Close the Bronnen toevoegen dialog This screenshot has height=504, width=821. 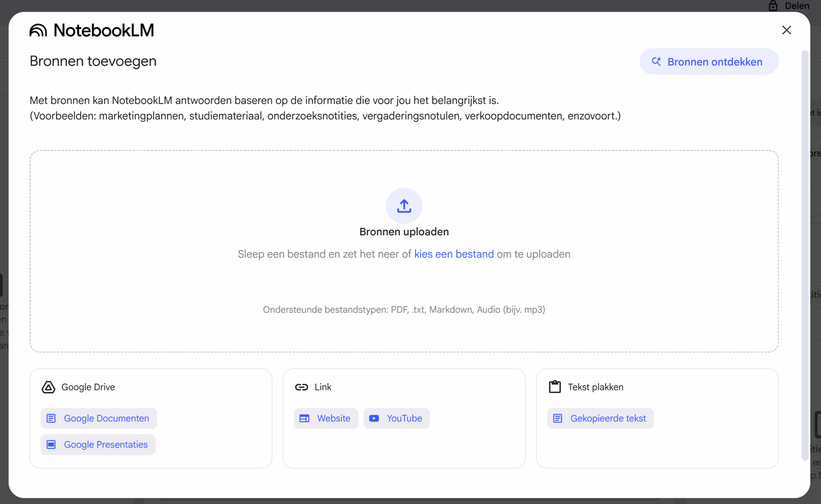786,30
